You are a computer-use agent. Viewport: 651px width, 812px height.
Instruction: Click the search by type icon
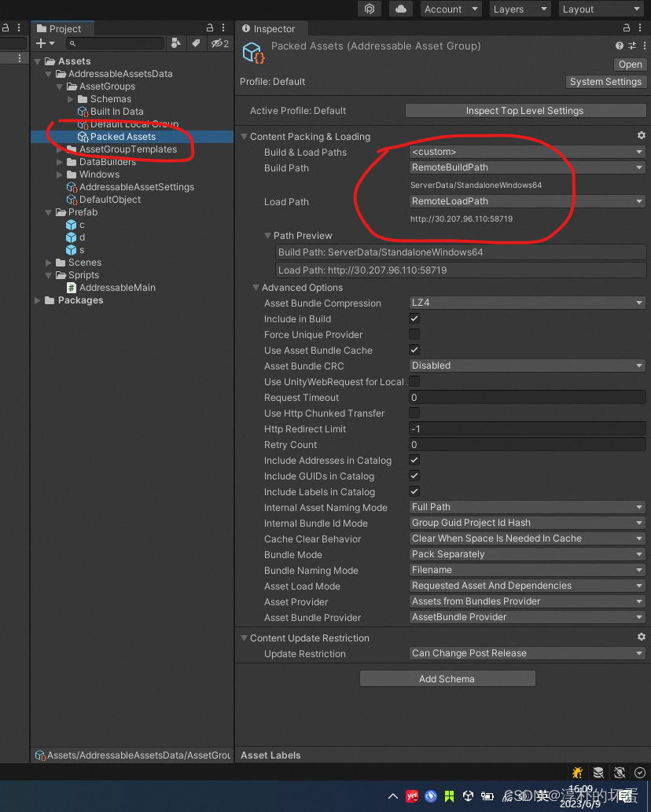coord(176,43)
